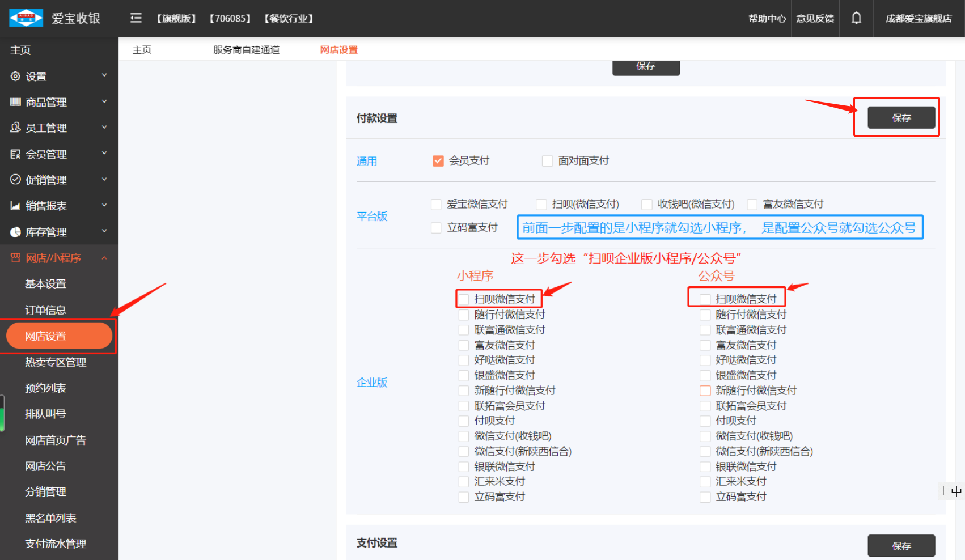Click the partially visible top 保存 button
965x560 pixels.
point(646,67)
